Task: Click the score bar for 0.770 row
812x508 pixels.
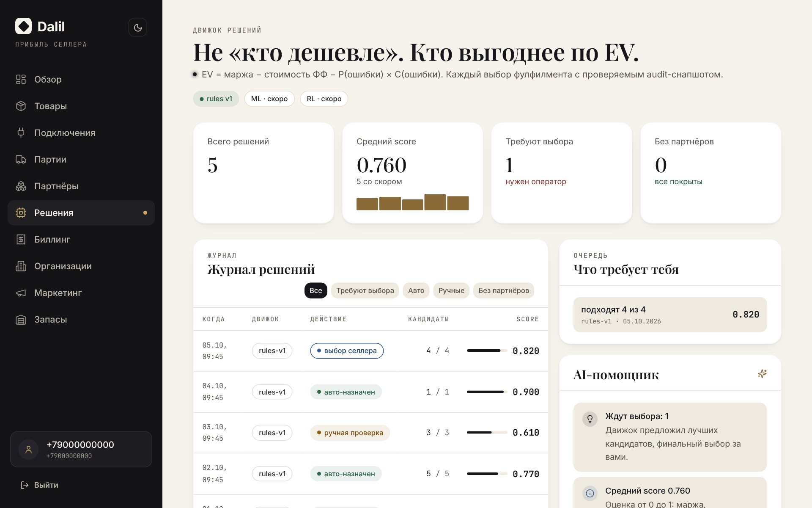Action: pos(487,474)
